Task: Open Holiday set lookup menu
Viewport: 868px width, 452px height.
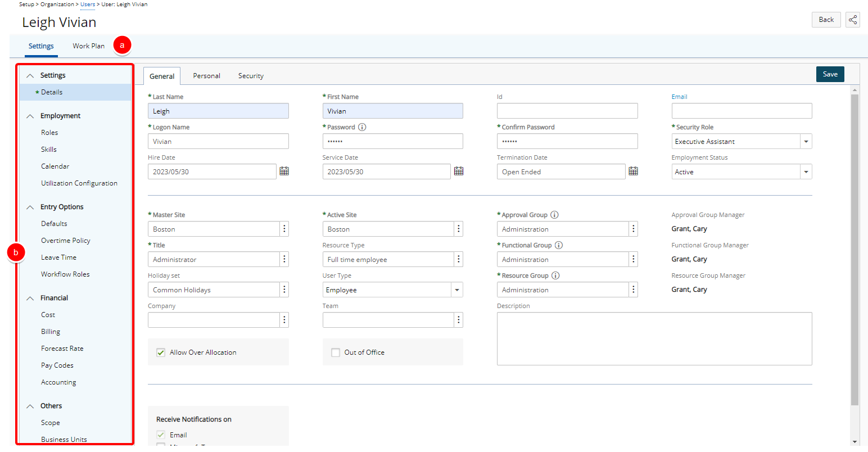Action: [284, 290]
